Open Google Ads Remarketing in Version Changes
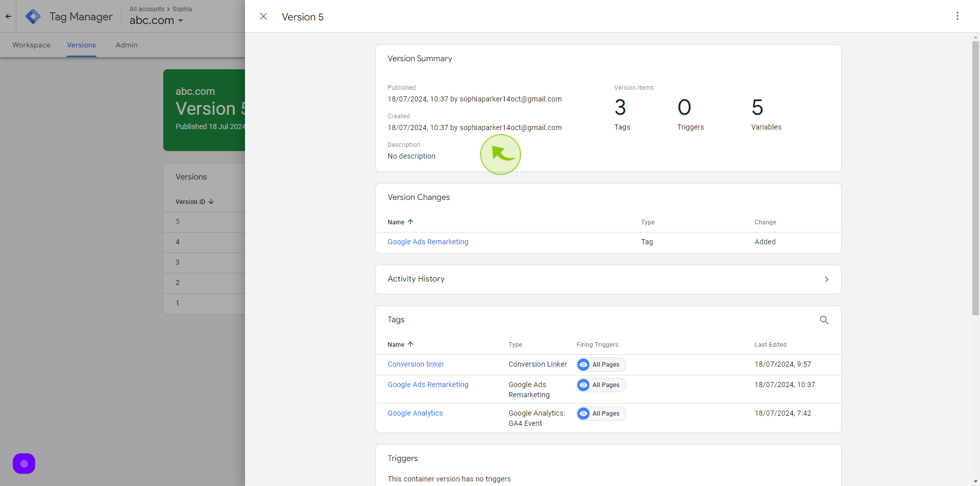This screenshot has width=980, height=486. [428, 242]
